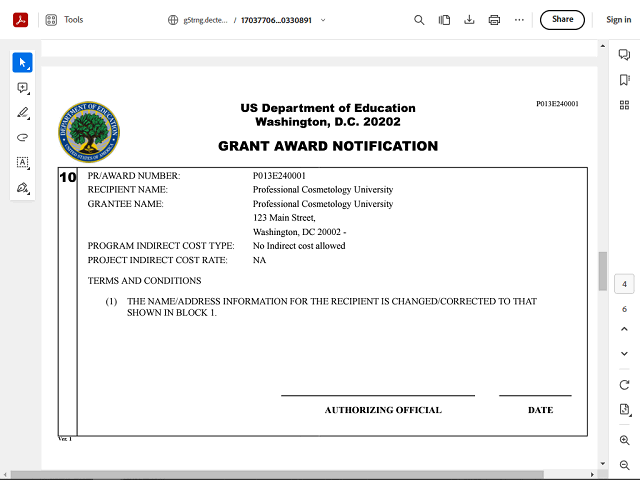640x480 pixels.
Task: Select the freehand draw loop tool
Action: coord(22,138)
